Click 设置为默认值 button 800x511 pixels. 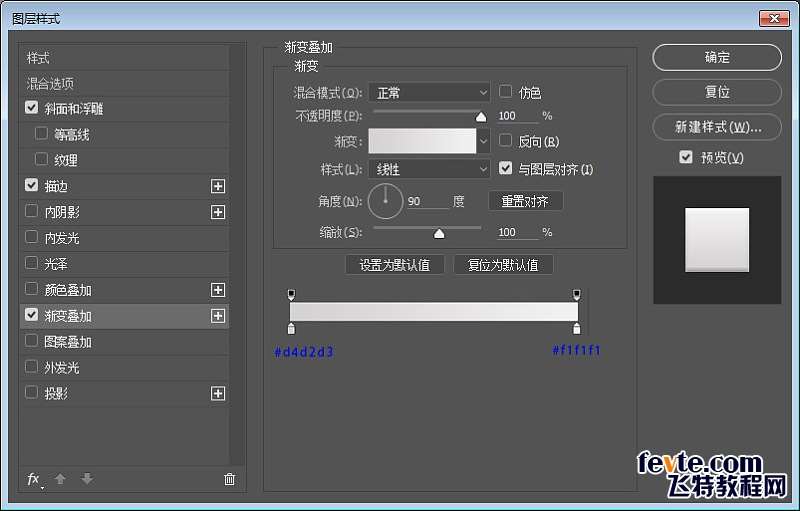[x=394, y=265]
